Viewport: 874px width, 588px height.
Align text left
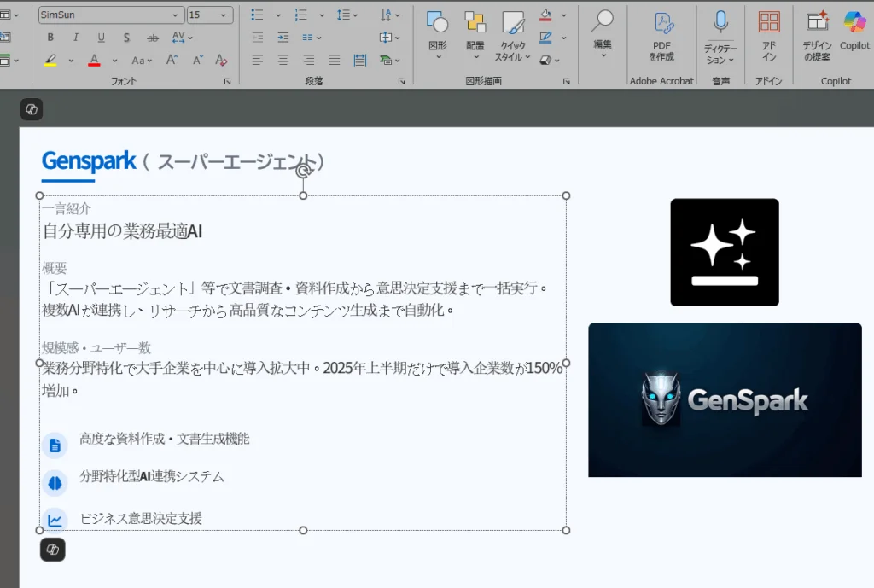click(x=257, y=60)
